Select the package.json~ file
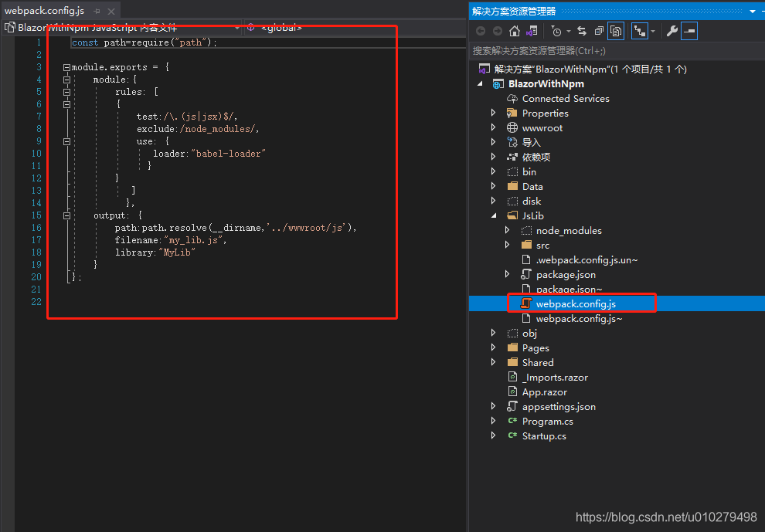Image resolution: width=765 pixels, height=532 pixels. pos(569,289)
